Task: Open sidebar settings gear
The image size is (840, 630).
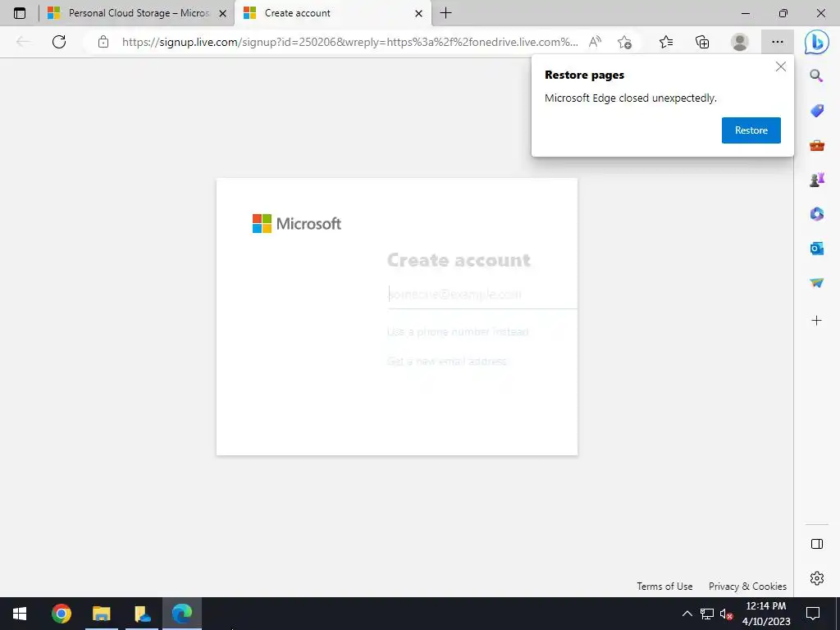Action: point(816,578)
